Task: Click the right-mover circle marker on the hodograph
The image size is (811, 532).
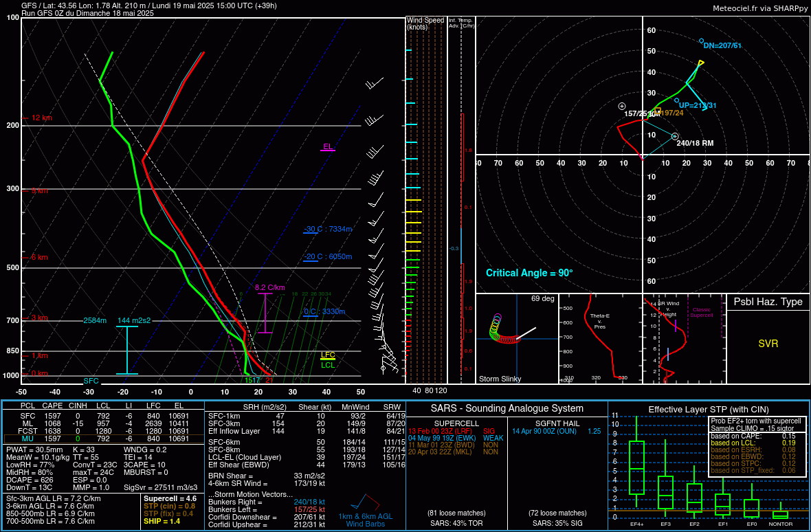Action: click(x=674, y=137)
